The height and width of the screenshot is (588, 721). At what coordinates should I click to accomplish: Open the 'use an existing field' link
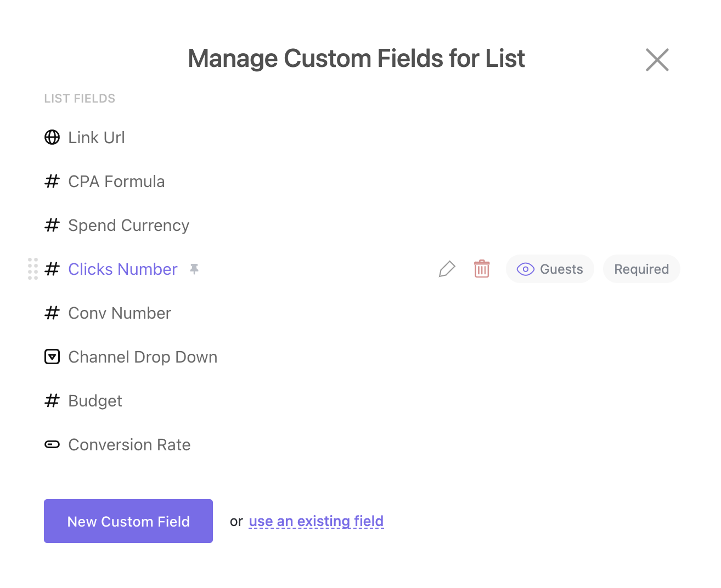tap(316, 521)
